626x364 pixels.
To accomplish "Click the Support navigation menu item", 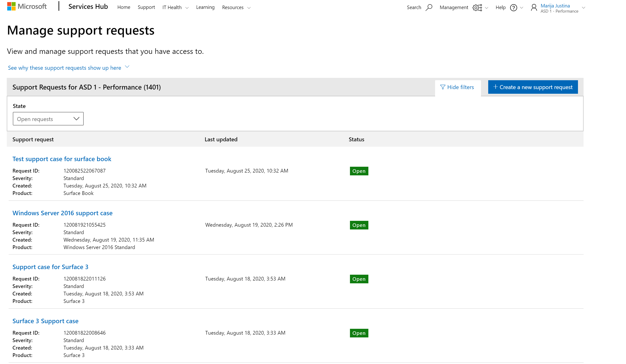I will (146, 7).
